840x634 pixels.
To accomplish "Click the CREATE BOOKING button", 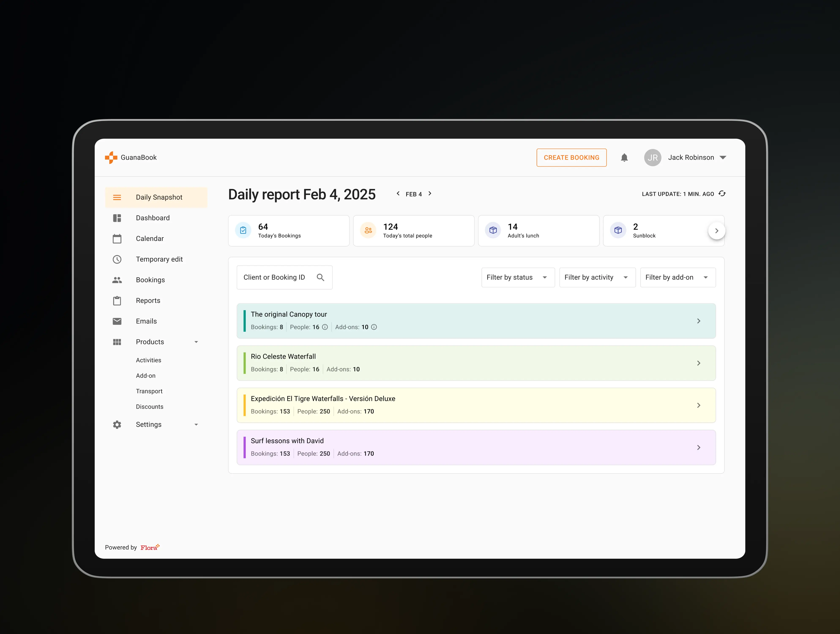I will tap(571, 158).
